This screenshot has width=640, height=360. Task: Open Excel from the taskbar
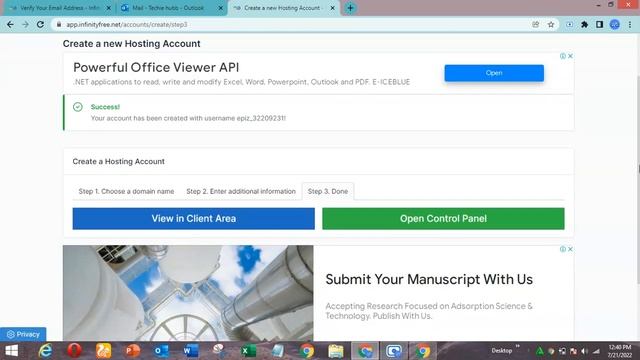248,351
